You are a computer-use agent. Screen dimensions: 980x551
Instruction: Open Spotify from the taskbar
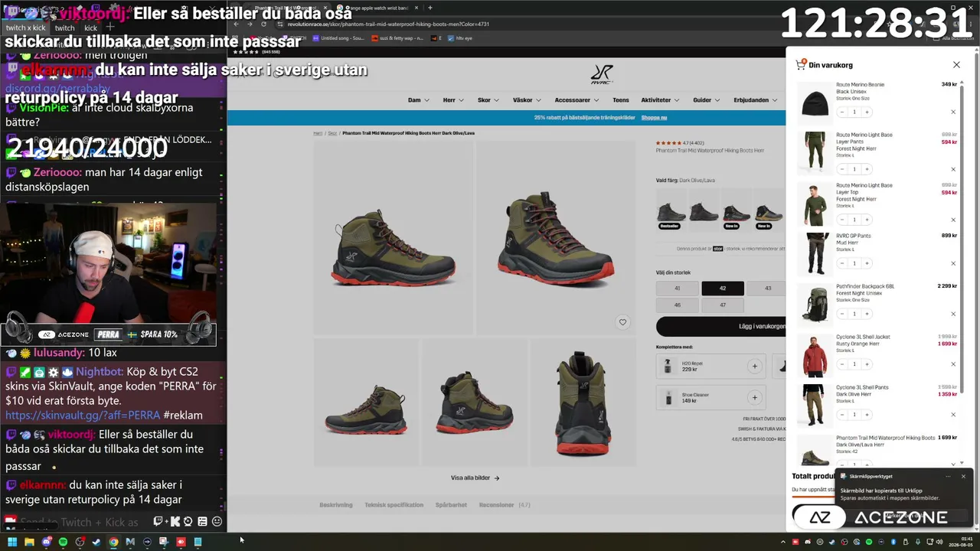(63, 542)
